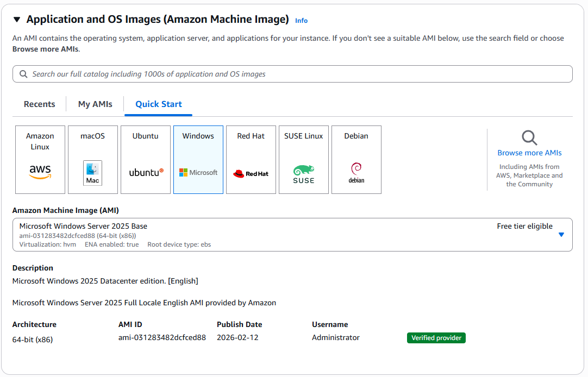Open the Quick Start tab
The width and height of the screenshot is (588, 377).
click(x=159, y=104)
